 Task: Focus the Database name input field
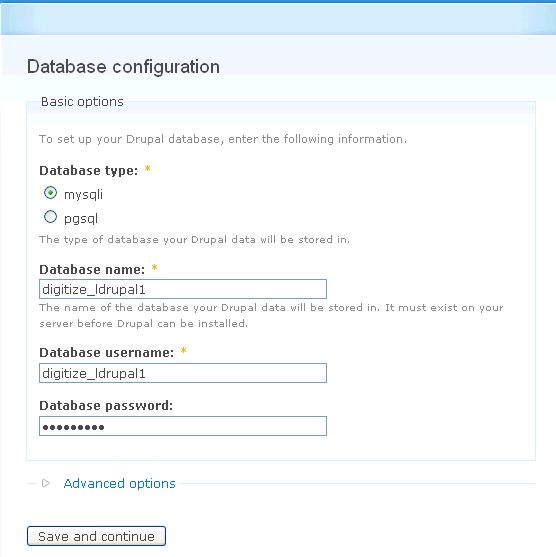183,289
